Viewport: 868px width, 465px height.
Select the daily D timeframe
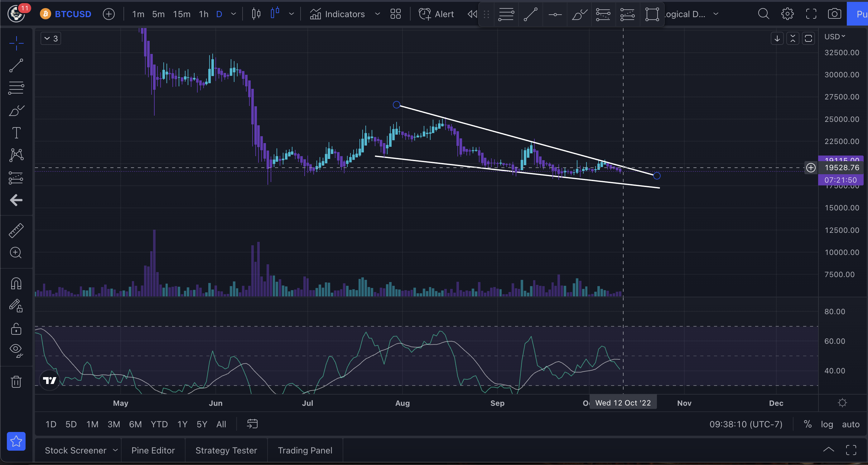(219, 14)
